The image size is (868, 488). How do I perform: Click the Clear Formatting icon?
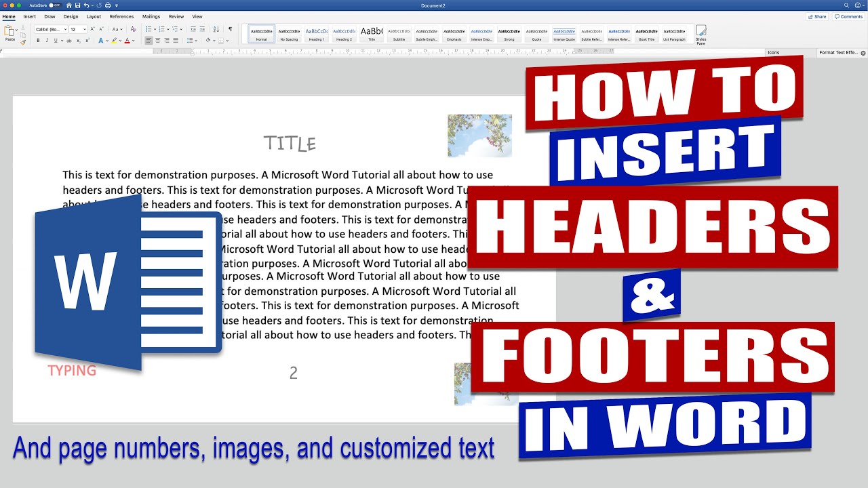click(x=133, y=29)
